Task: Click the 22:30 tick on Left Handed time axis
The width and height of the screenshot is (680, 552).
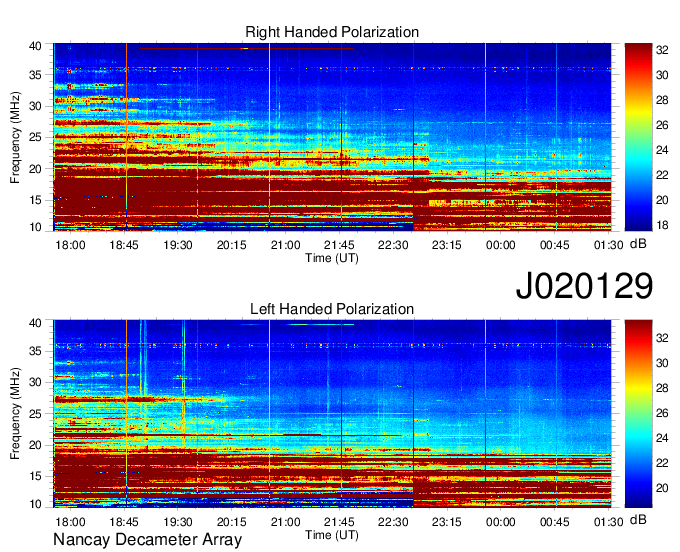Action: coord(393,522)
